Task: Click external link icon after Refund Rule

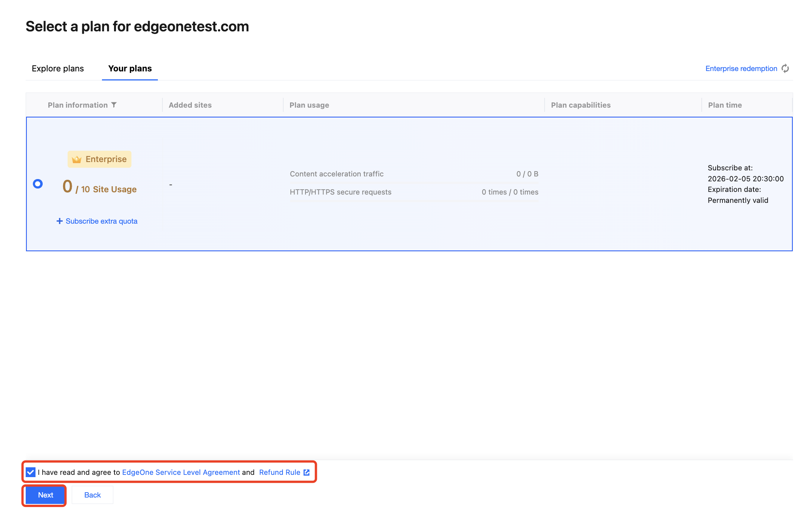Action: point(307,472)
